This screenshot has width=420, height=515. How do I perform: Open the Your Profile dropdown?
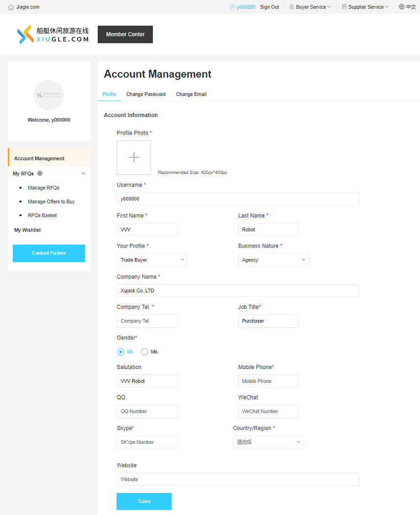coord(152,260)
